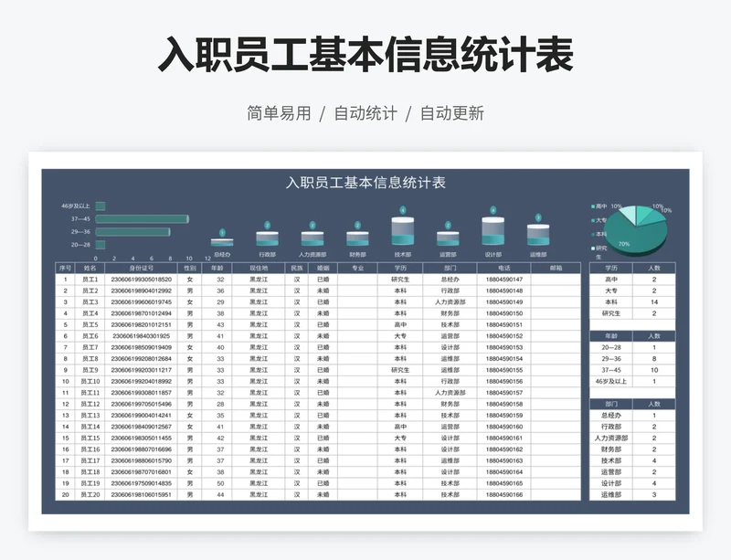Viewport: 731px width, 560px height.
Task: Click the 研究生 legend entry beside the pie chart
Action: pos(599,252)
